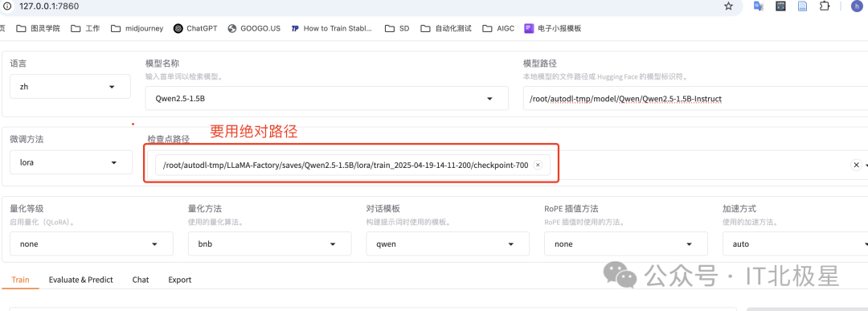Open the 电子小报模板 bookmark

[x=552, y=28]
